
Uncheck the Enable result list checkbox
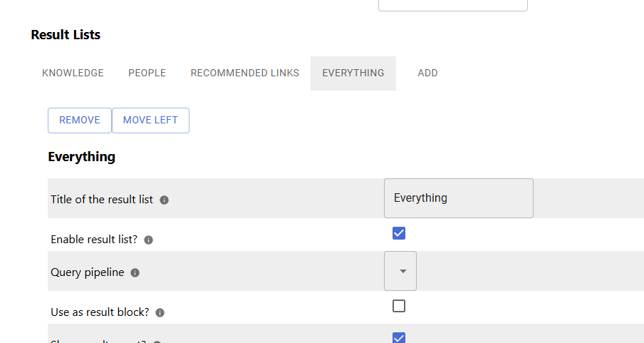399,233
